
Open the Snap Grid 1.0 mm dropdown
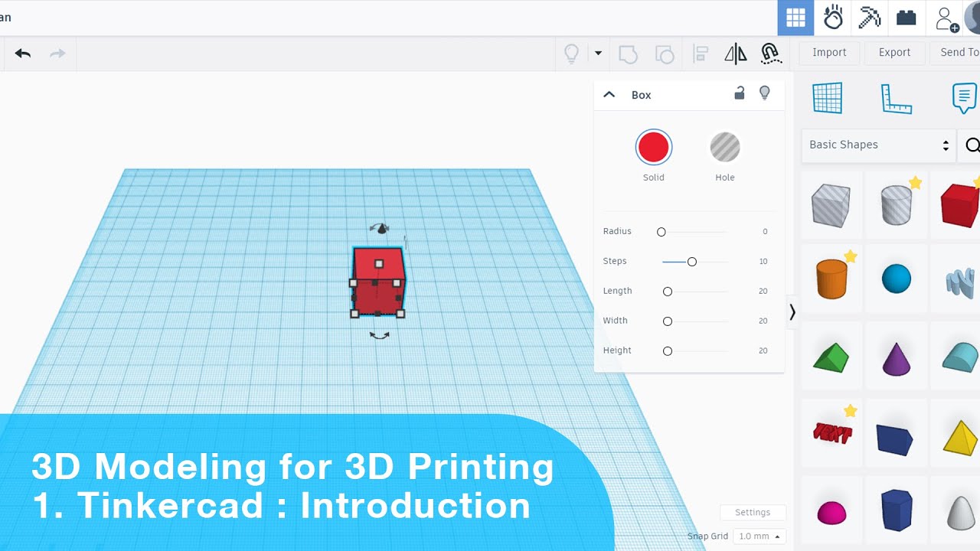click(759, 536)
